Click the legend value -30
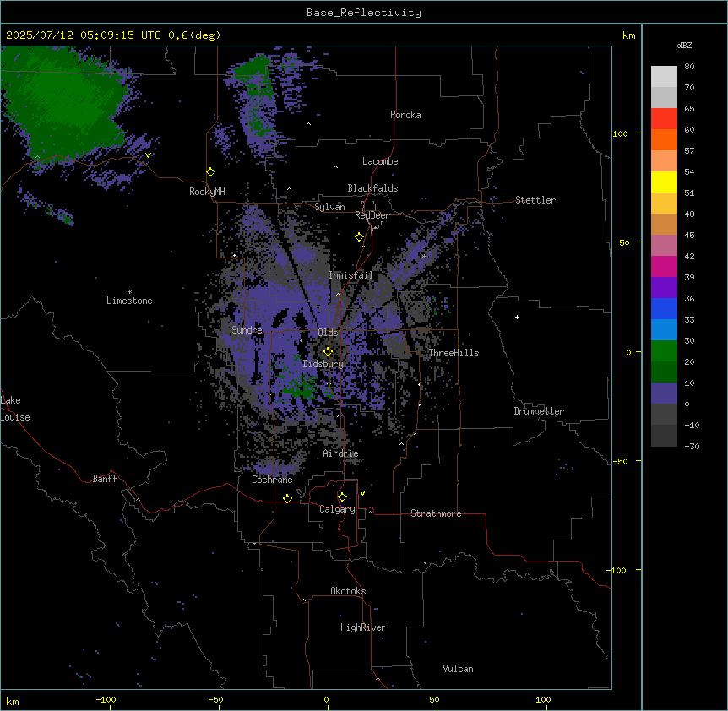 pyautogui.click(x=692, y=447)
